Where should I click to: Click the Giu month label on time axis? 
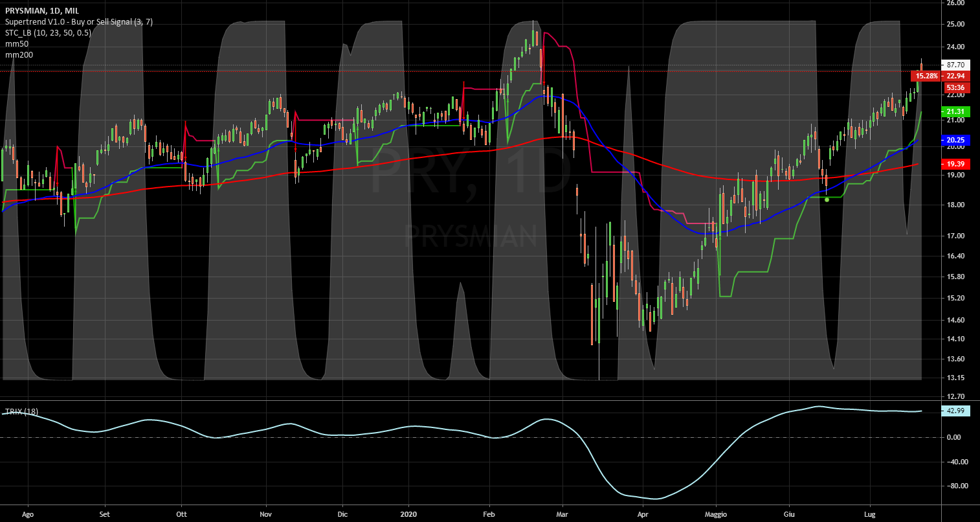[x=789, y=515]
